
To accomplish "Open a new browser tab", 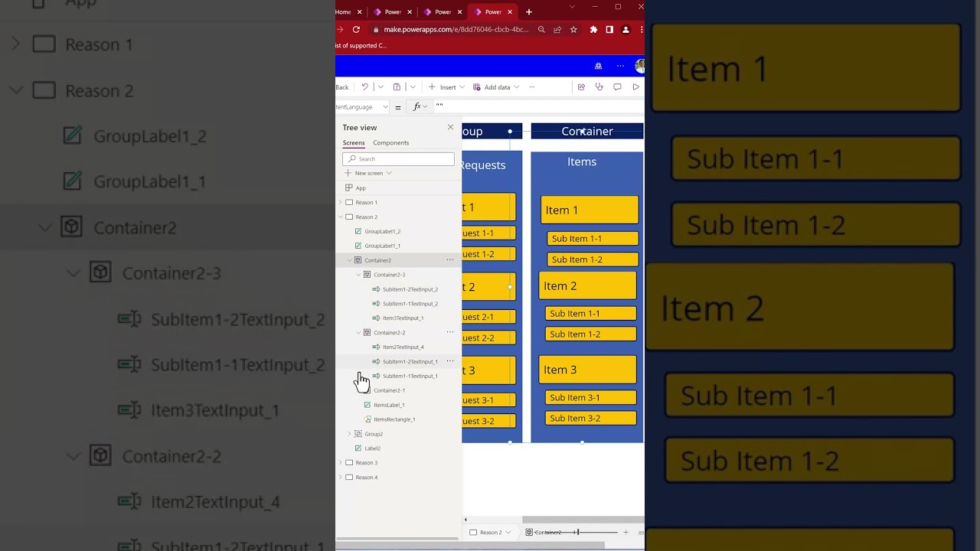I will [x=529, y=11].
